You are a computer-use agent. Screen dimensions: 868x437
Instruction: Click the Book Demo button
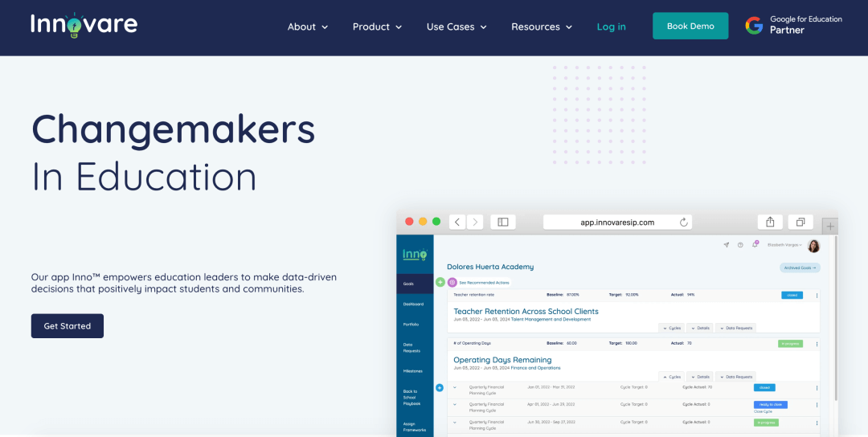click(x=690, y=26)
